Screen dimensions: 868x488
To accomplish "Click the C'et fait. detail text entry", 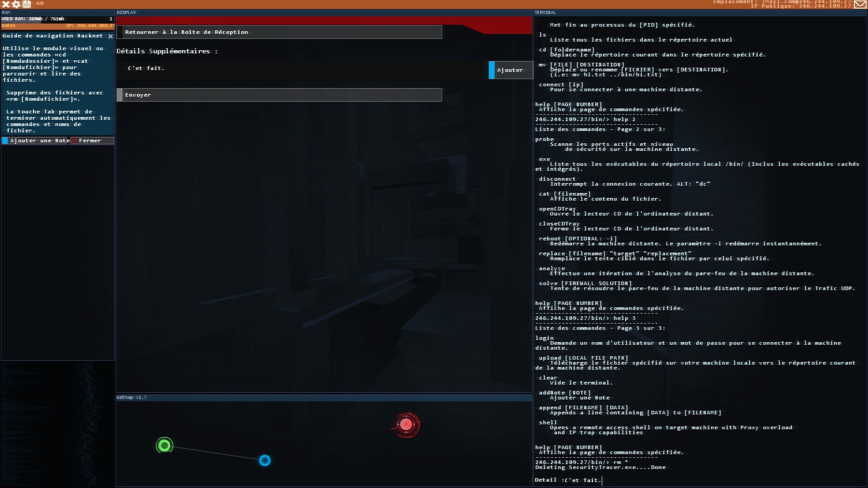I will point(146,68).
